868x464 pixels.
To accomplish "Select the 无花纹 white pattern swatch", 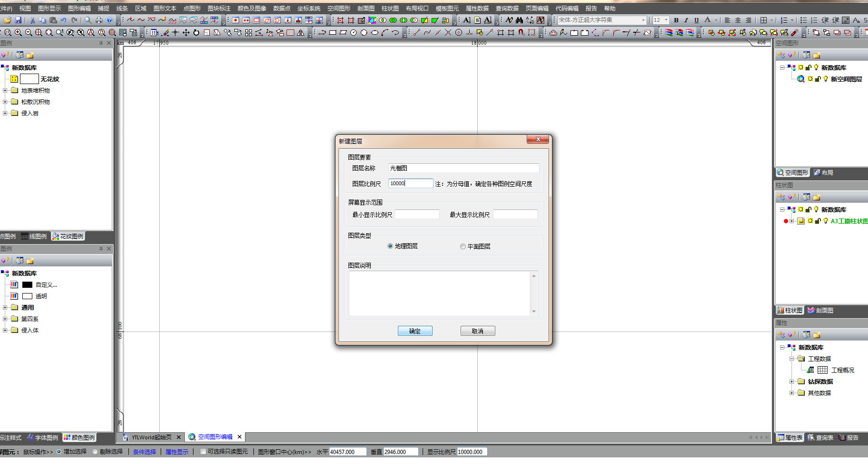I will point(29,79).
